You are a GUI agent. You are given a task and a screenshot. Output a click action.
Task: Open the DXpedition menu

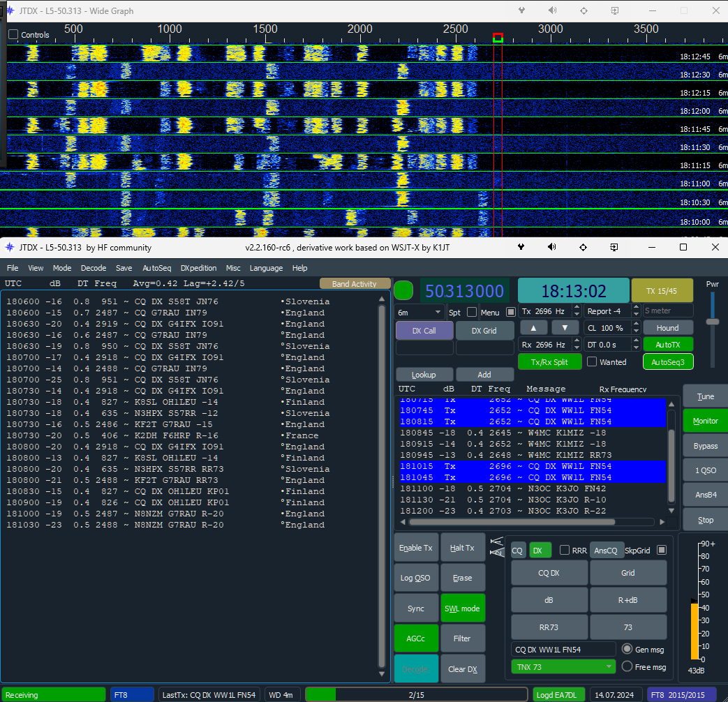198,268
